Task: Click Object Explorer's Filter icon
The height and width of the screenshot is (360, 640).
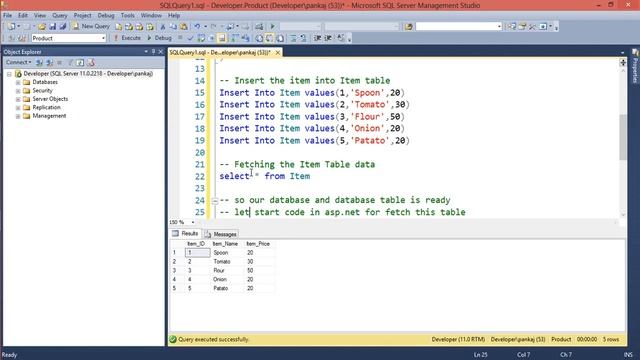Action: coord(70,62)
